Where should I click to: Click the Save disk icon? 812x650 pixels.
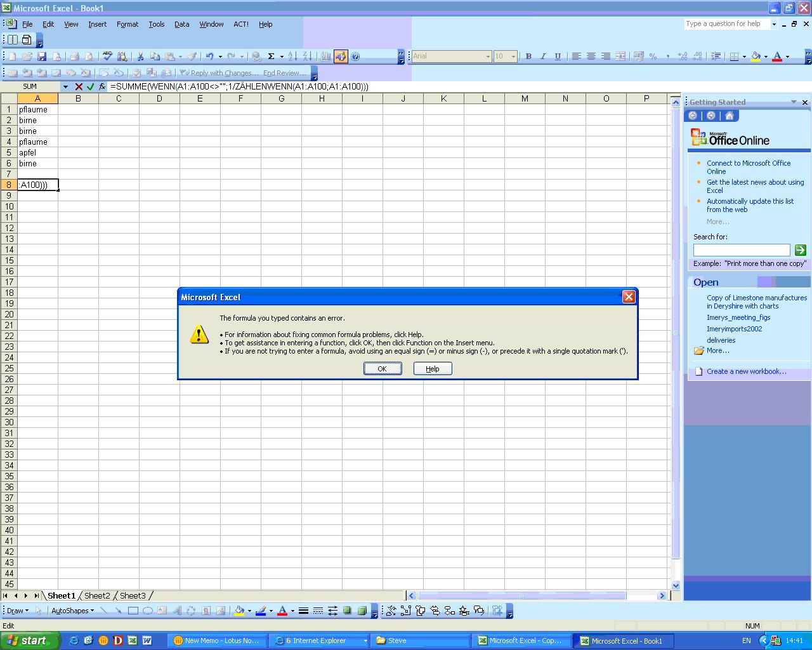pos(42,56)
